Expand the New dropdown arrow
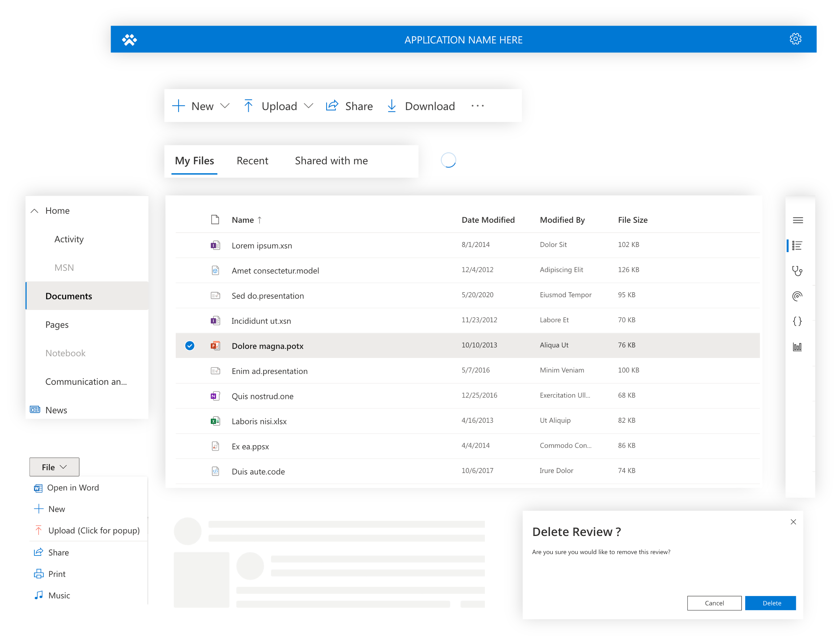Viewport: 840px width, 643px height. [225, 105]
